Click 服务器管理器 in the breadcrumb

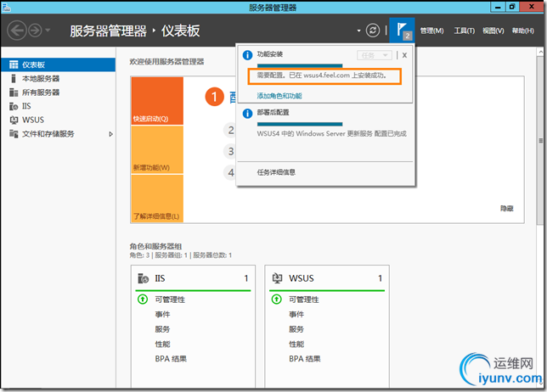click(x=108, y=31)
